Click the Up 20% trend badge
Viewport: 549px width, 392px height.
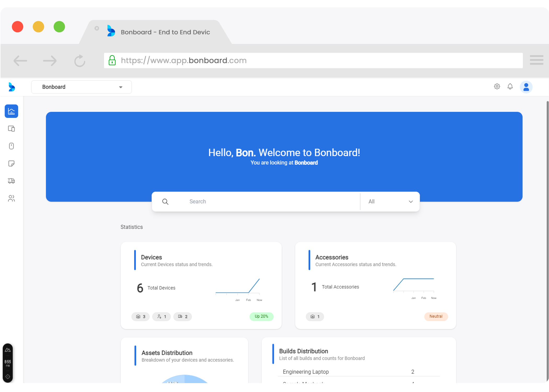point(261,316)
